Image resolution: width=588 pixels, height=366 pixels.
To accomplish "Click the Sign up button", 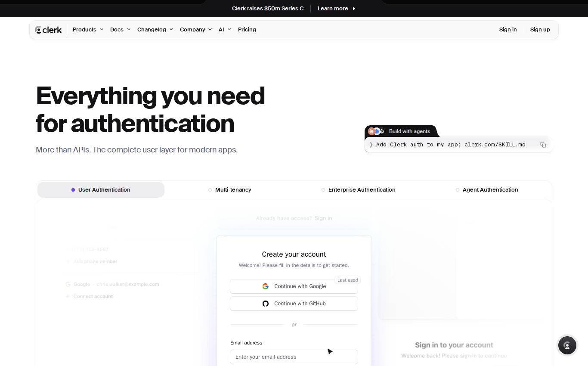I will (540, 30).
